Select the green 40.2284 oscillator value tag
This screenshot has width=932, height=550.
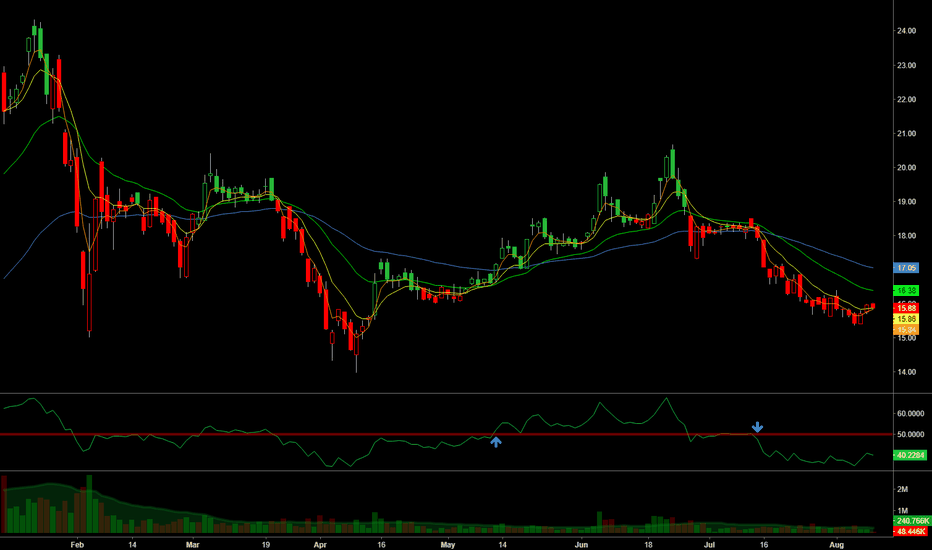pyautogui.click(x=910, y=455)
